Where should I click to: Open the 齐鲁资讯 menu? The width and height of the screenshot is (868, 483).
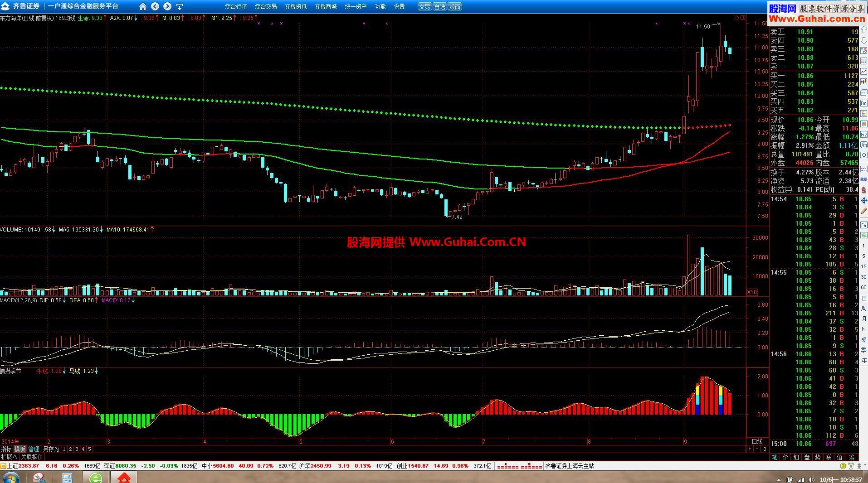click(296, 6)
